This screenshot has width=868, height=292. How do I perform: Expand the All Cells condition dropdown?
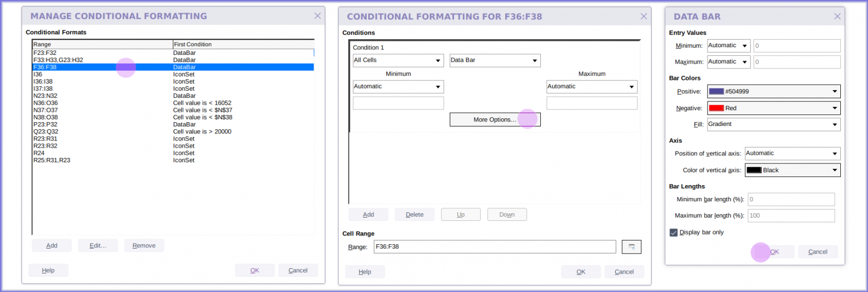coord(398,60)
